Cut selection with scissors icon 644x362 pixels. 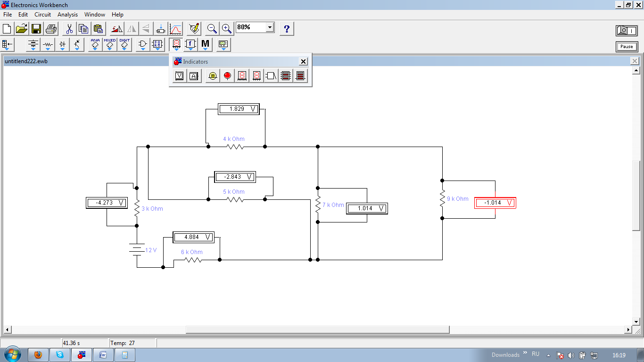tap(69, 29)
